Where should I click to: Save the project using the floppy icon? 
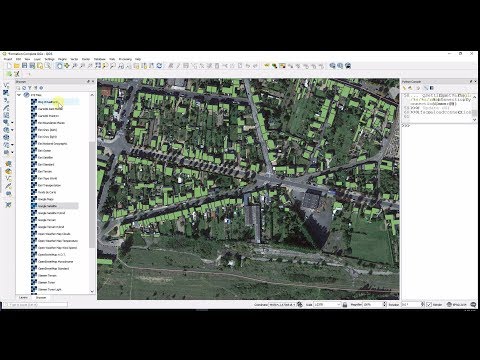[24, 66]
